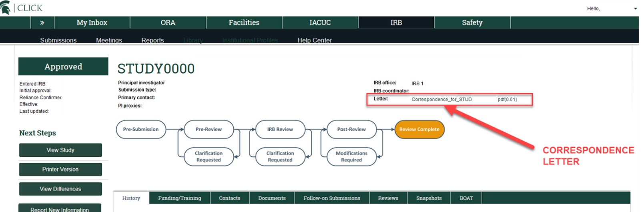Click the Spartan helmet CLICK logo

[x=22, y=8]
